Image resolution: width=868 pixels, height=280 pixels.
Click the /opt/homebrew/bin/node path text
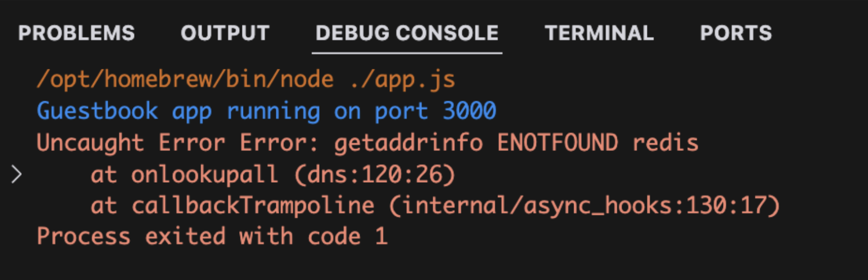[x=185, y=80]
